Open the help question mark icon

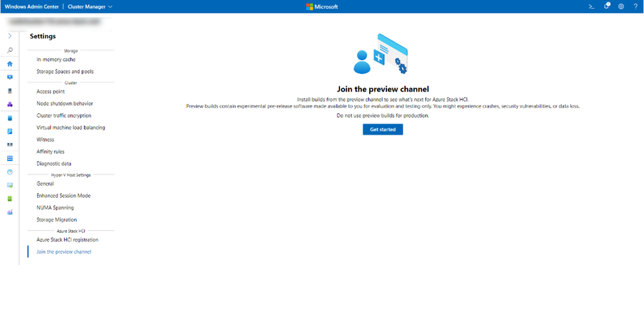click(636, 6)
